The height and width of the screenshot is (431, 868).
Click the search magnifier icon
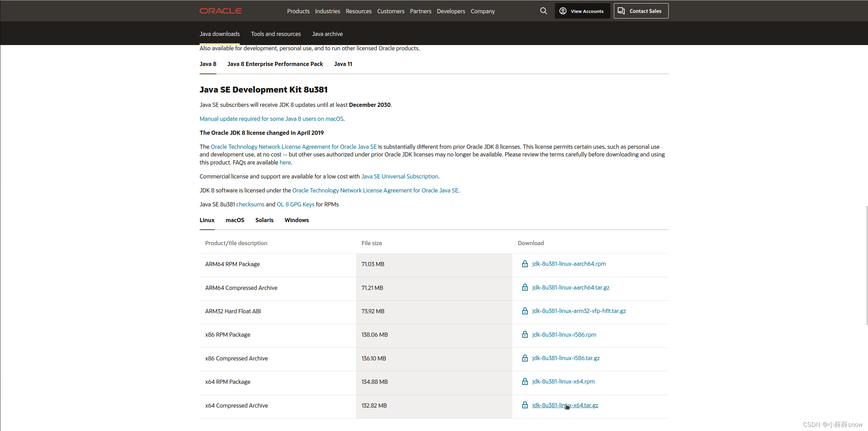pyautogui.click(x=543, y=11)
